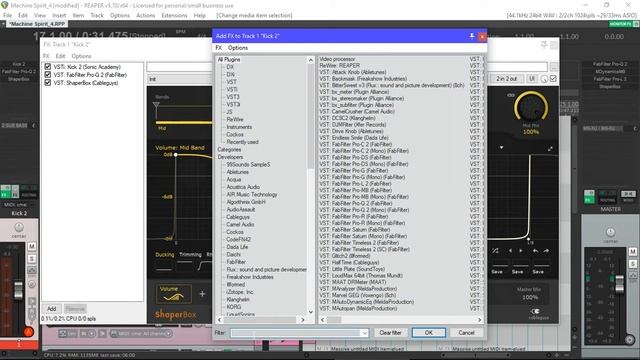This screenshot has height=360, width=640.
Task: Click the Kick 2 envelope button
Action: click(31, 270)
